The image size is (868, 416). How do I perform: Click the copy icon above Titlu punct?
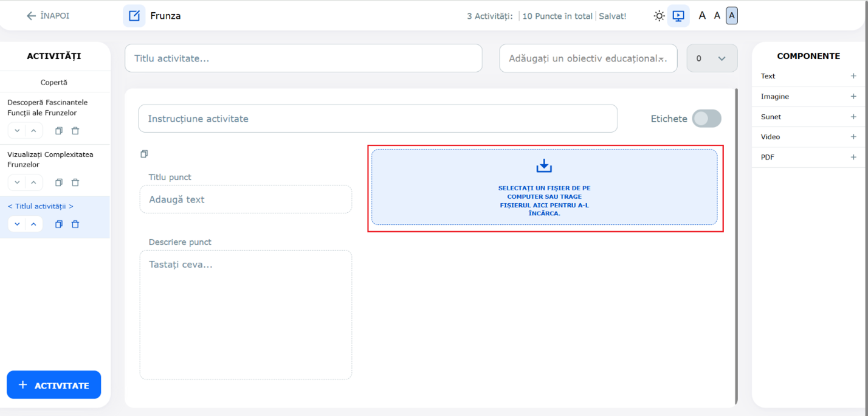(x=144, y=154)
